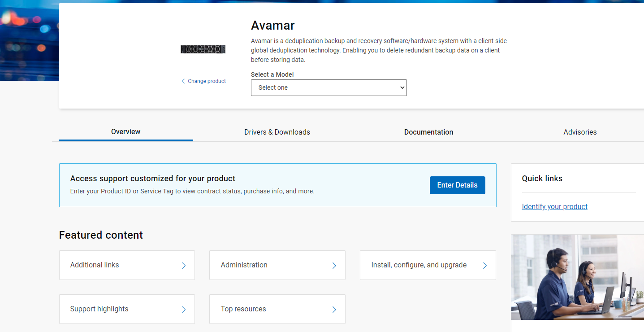Click the back chevron beside Change product
Viewport: 644px width, 332px height.
click(183, 81)
